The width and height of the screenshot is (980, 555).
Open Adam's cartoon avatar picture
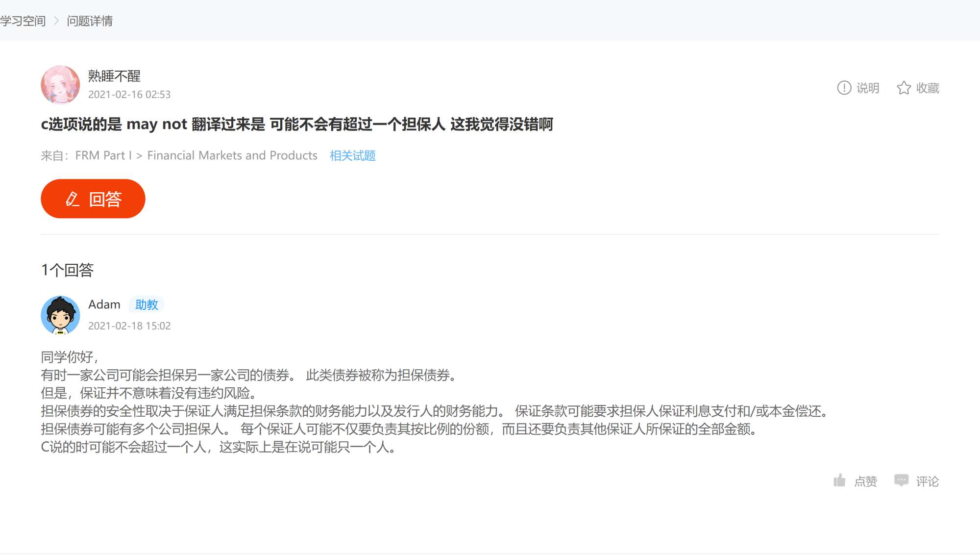60,315
